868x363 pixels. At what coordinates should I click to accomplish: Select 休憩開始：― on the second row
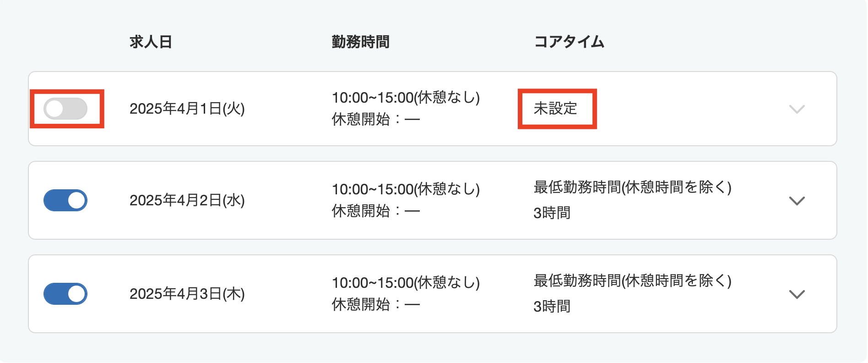tap(375, 212)
